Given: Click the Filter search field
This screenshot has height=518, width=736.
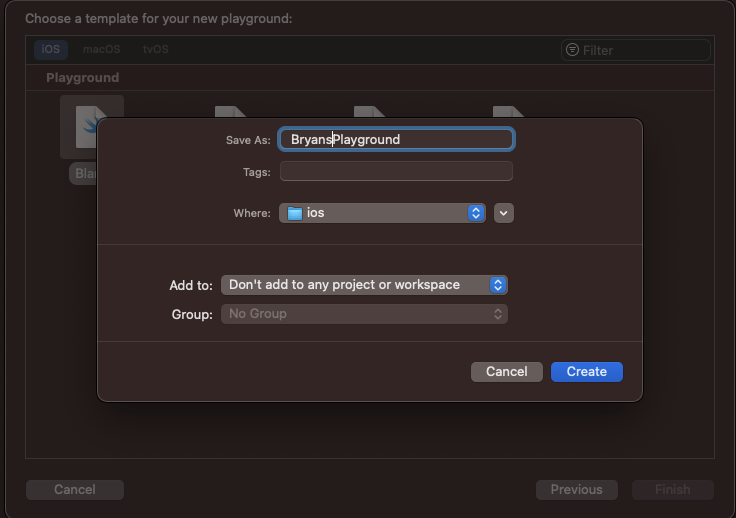Looking at the screenshot, I should click(636, 50).
